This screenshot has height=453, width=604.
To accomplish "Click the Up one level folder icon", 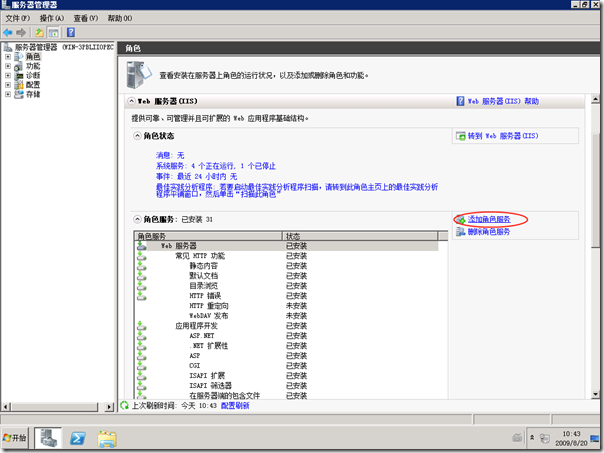I will click(x=39, y=32).
